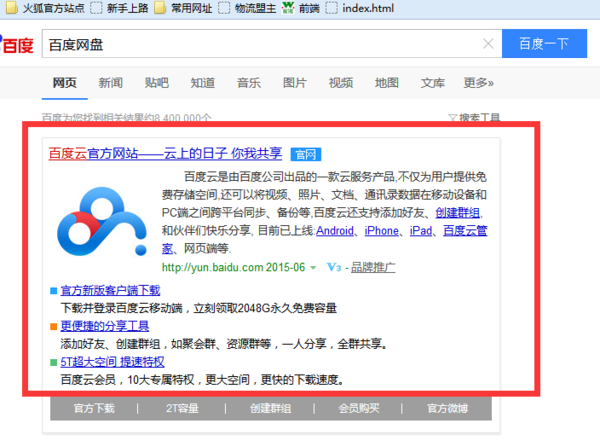Open the 官方新版客户端下载 link
Viewport: 600px width, 441px height.
point(110,290)
